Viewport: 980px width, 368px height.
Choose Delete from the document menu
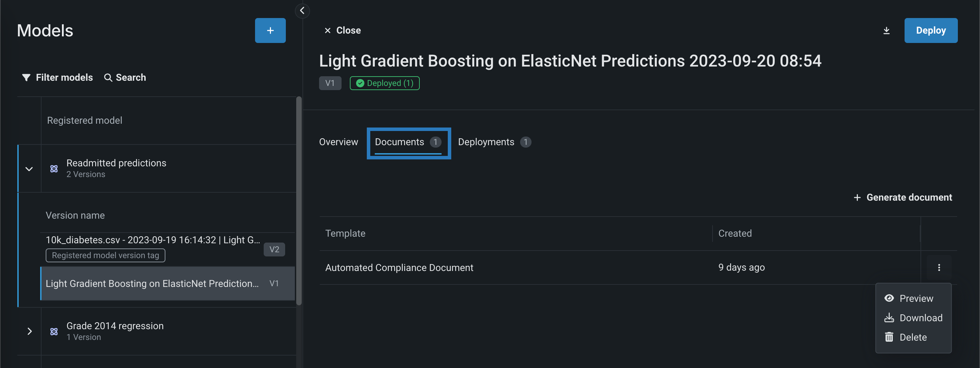[913, 337]
